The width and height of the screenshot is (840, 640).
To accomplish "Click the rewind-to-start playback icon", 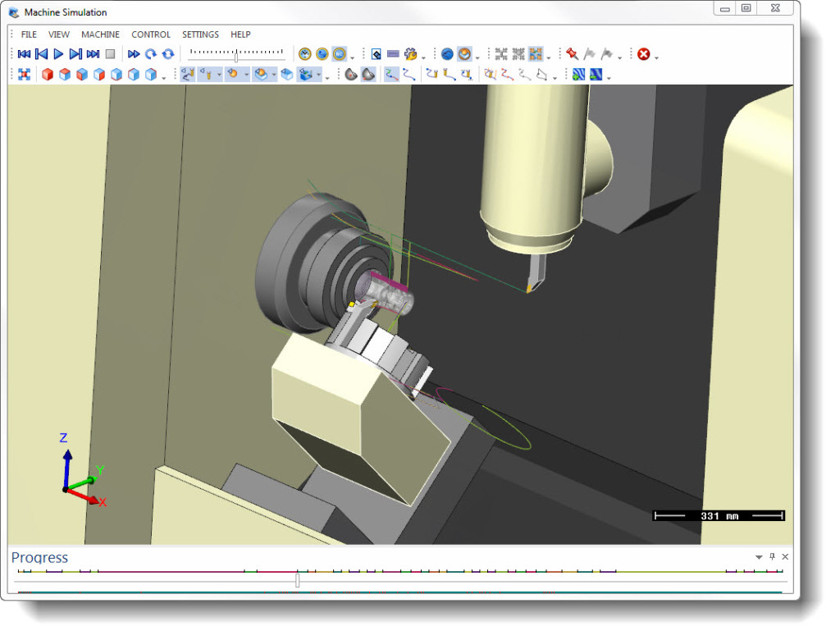I will click(x=23, y=54).
